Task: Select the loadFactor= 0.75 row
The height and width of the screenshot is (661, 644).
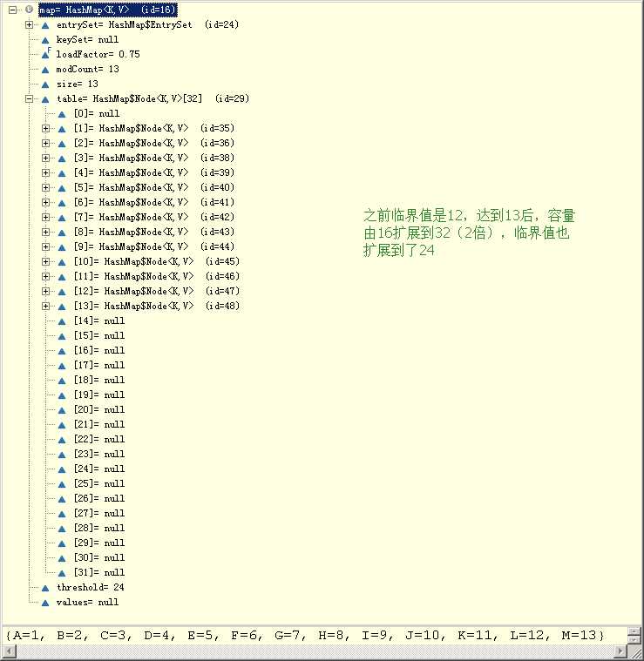Action: pyautogui.click(x=98, y=54)
